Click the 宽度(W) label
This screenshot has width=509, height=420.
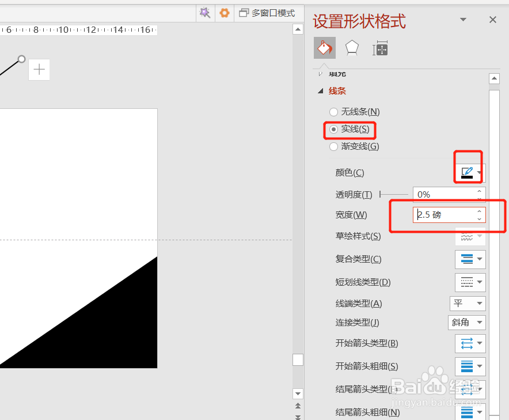(351, 215)
